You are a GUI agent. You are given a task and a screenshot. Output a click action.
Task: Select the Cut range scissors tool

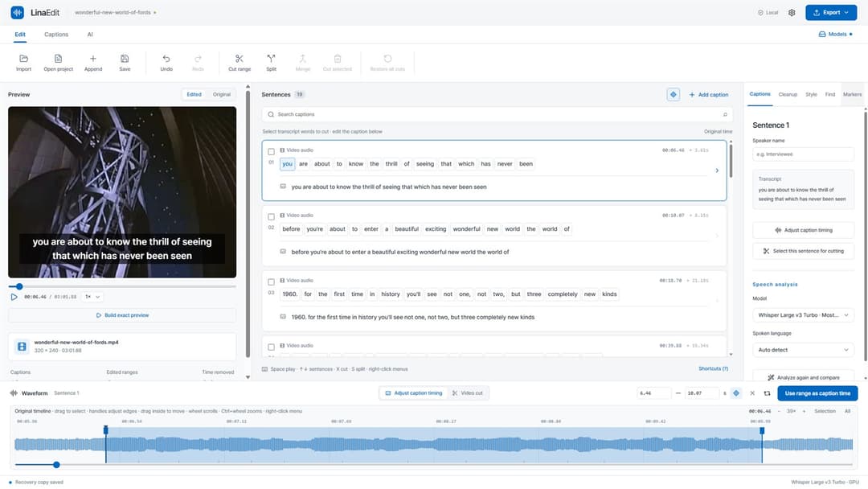click(x=240, y=59)
